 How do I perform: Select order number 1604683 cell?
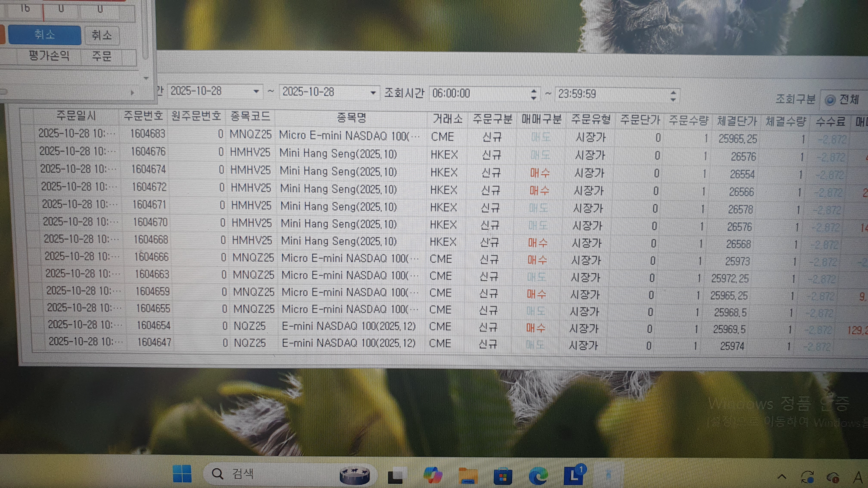148,134
